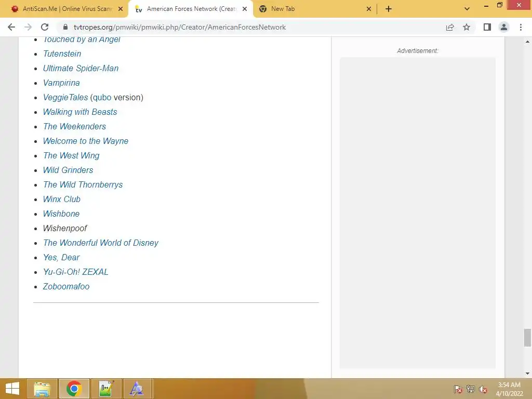Open the browser side panel
Screen dimensions: 532x399
point(487,27)
